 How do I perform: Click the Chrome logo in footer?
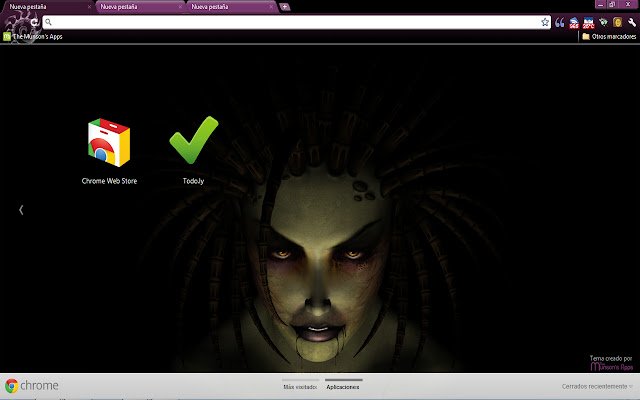(x=32, y=385)
